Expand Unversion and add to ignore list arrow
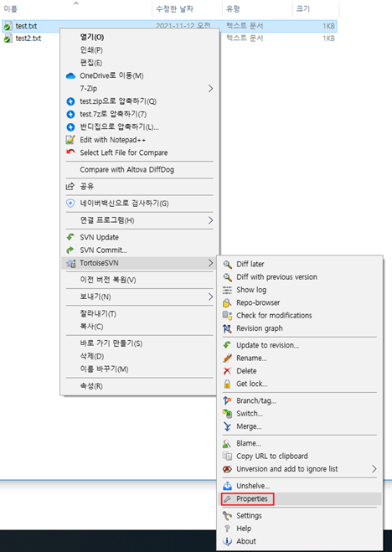This screenshot has height=552, width=392. pyautogui.click(x=374, y=469)
